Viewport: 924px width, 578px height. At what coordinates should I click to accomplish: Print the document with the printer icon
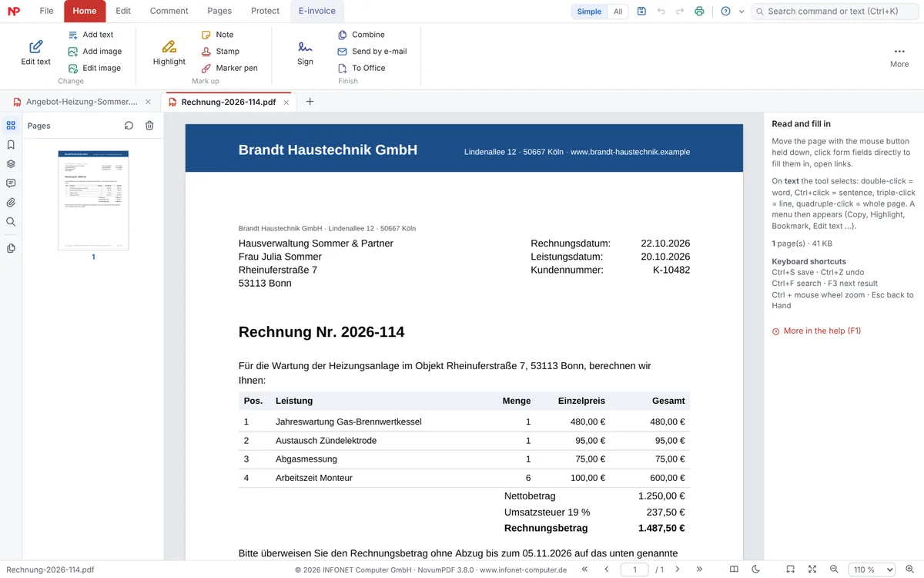(x=699, y=12)
